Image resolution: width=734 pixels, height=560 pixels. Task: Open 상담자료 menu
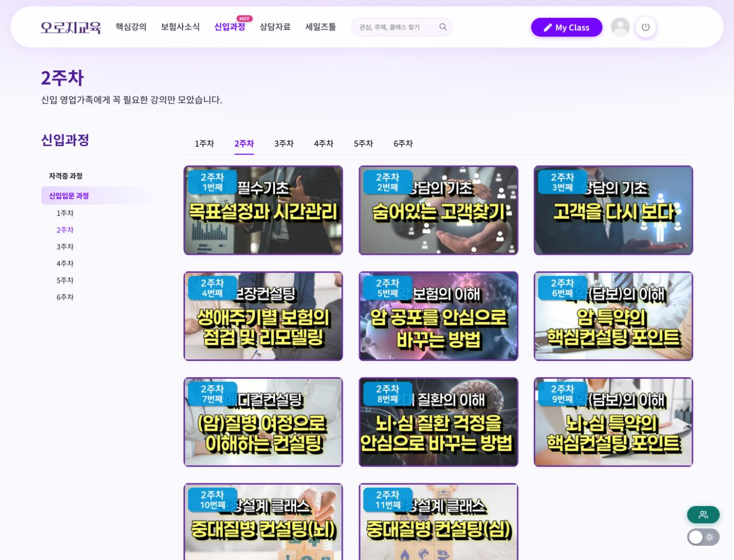275,27
